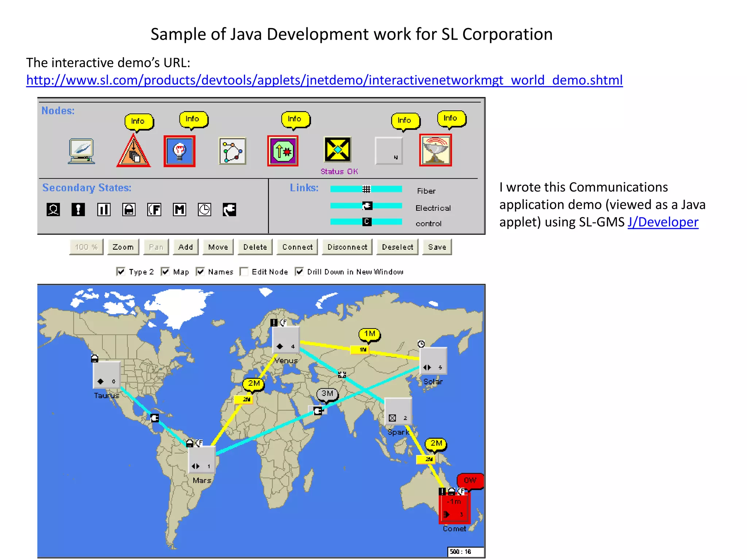Click the yellow X switch node icon
The height and width of the screenshot is (560, 747).
(337, 149)
